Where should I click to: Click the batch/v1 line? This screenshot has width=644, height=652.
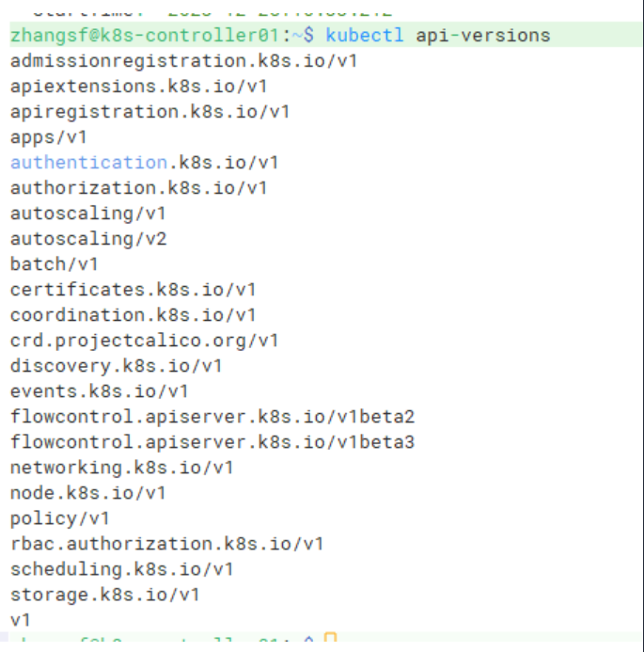[54, 264]
